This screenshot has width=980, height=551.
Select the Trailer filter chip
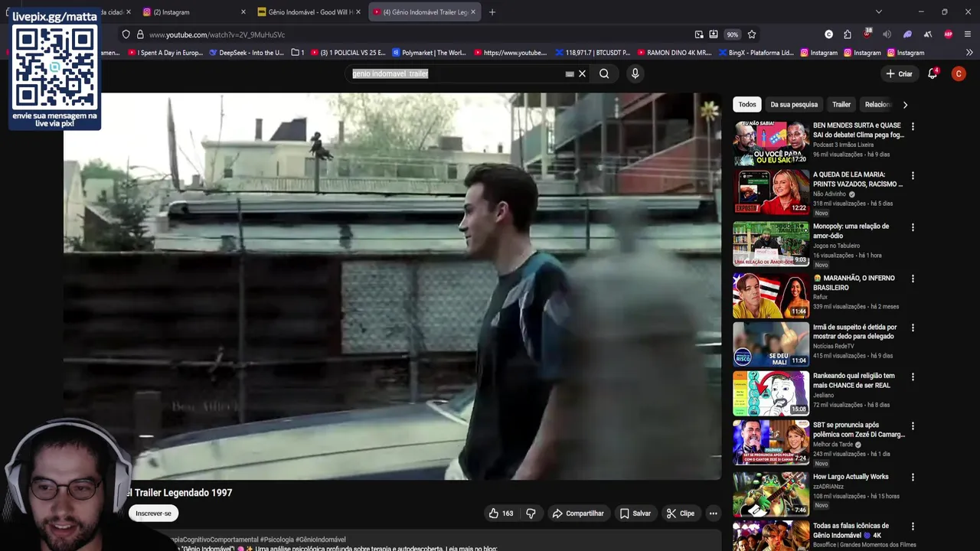(x=841, y=104)
